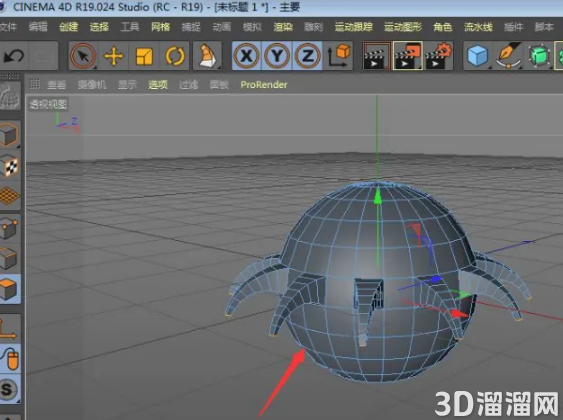Open the 工具 menu
Screen dimensions: 563x420
tap(130, 27)
